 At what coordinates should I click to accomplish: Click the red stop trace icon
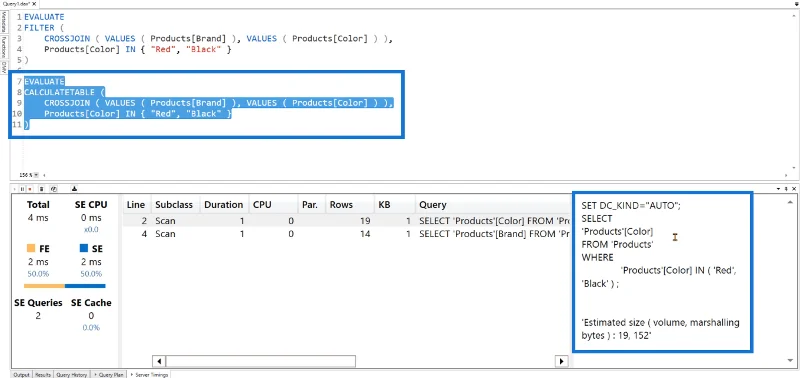coord(30,189)
